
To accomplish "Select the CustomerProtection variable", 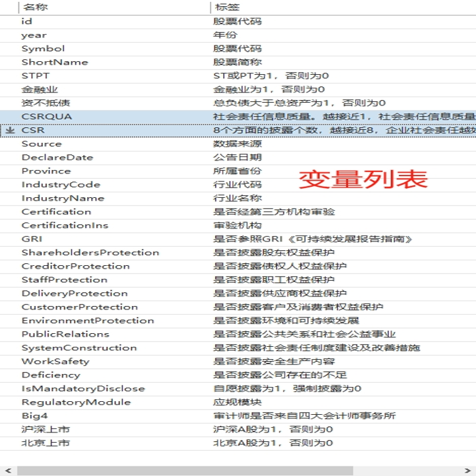I will tap(80, 307).
